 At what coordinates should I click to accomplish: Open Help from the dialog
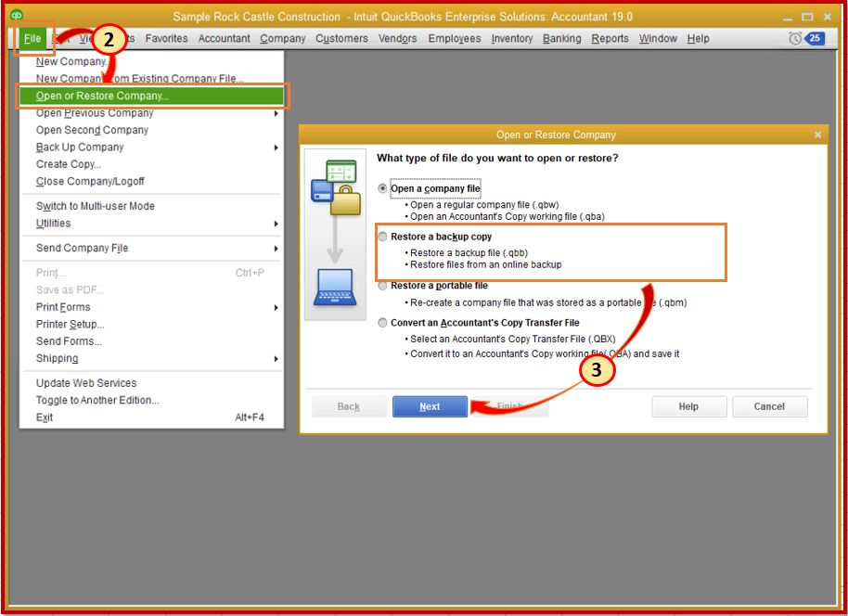coord(689,406)
